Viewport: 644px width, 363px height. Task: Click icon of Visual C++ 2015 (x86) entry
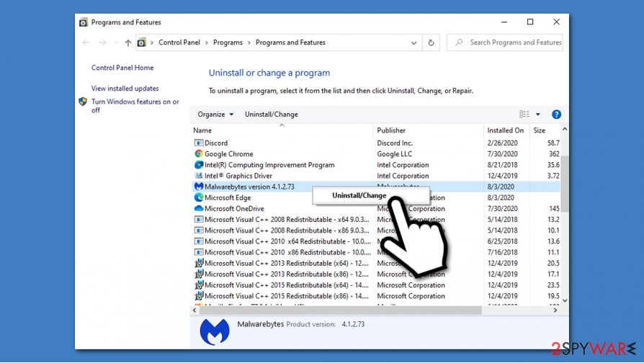(x=199, y=296)
